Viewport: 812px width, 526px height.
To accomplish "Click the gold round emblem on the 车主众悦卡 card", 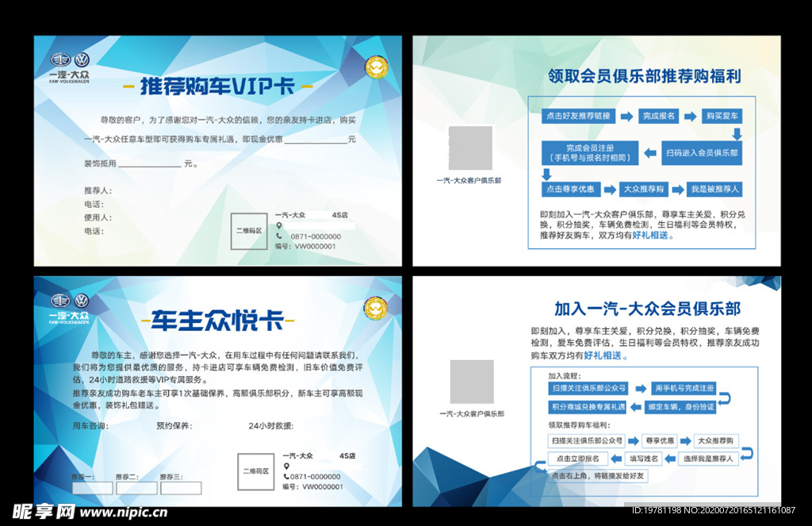I will click(x=375, y=308).
